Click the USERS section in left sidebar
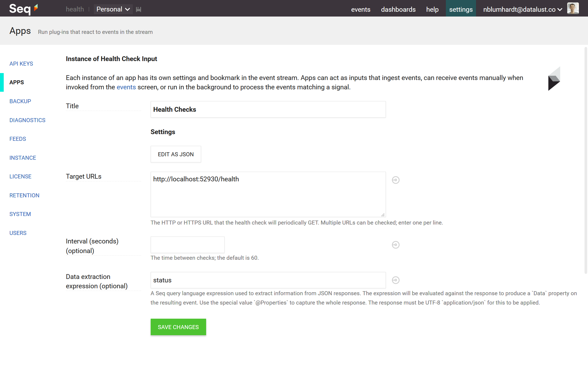The image size is (588, 368). click(17, 233)
